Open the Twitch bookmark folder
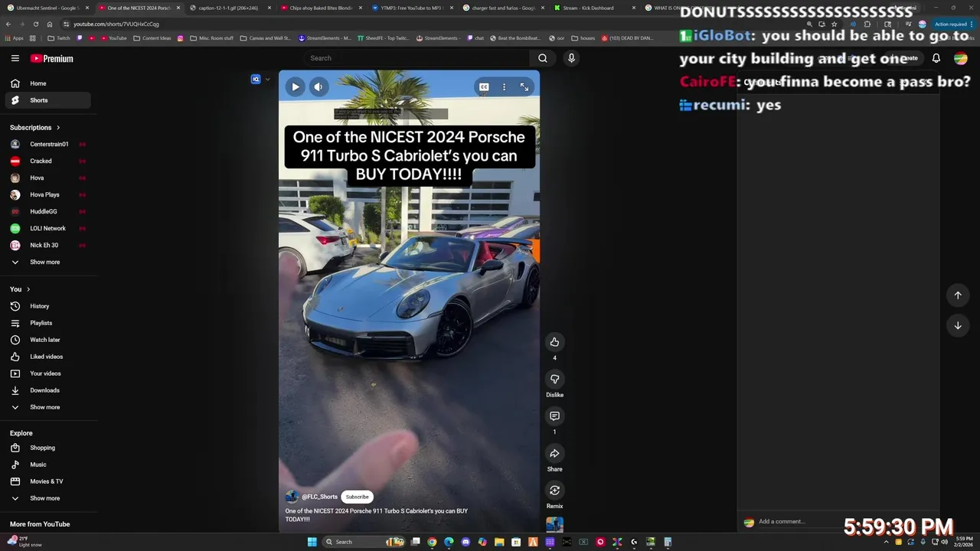The image size is (980, 551). 58,37
